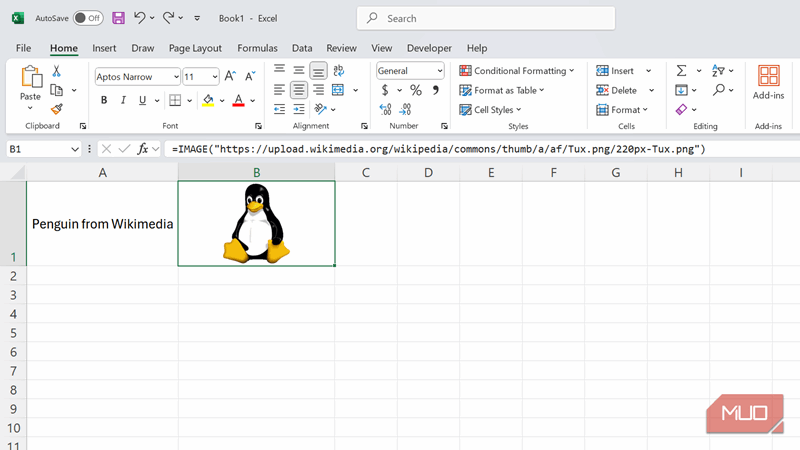Expand the Conditional Formatting menu

click(x=517, y=71)
